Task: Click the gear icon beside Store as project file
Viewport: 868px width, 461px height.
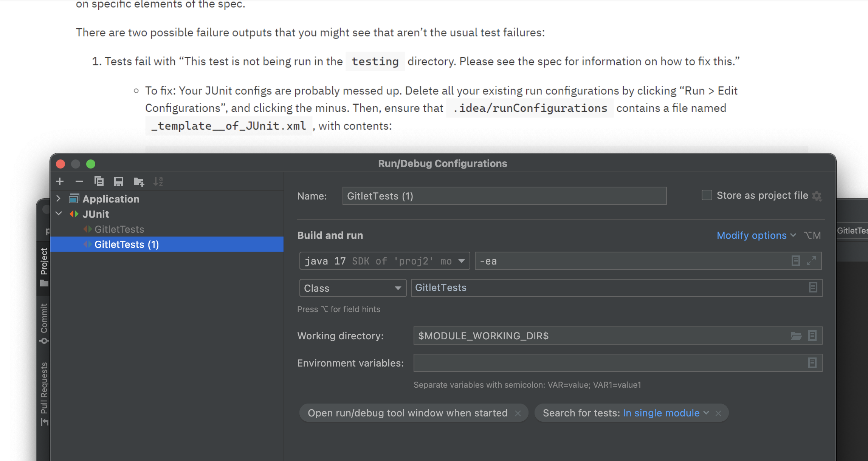Action: [817, 196]
